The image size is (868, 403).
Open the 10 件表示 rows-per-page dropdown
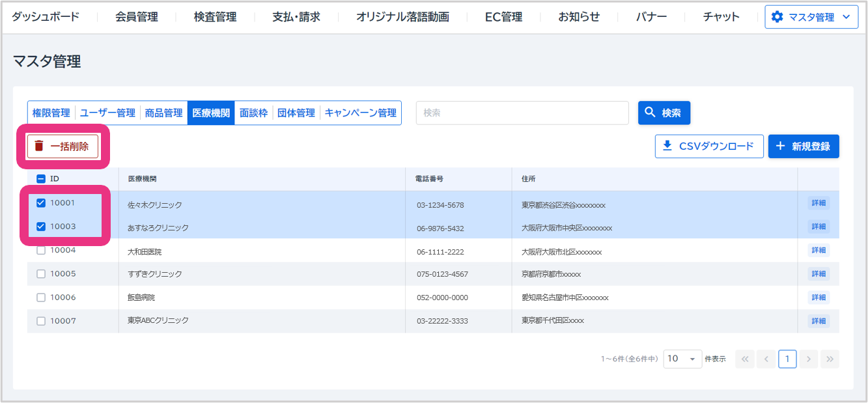(x=682, y=359)
